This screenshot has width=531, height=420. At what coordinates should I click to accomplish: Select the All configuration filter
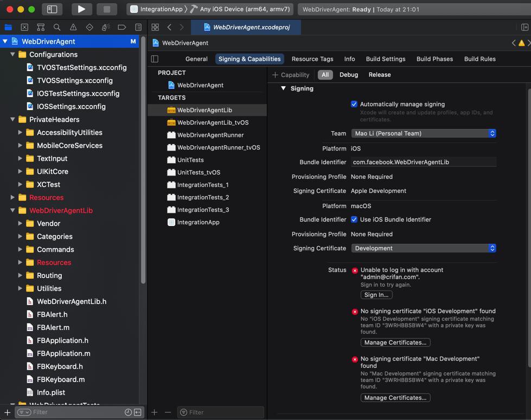click(x=325, y=75)
